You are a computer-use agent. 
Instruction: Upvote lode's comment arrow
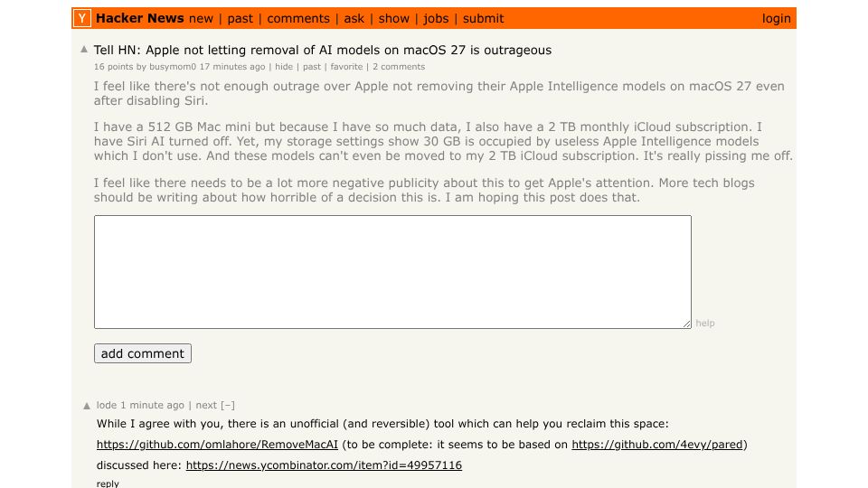[87, 406]
